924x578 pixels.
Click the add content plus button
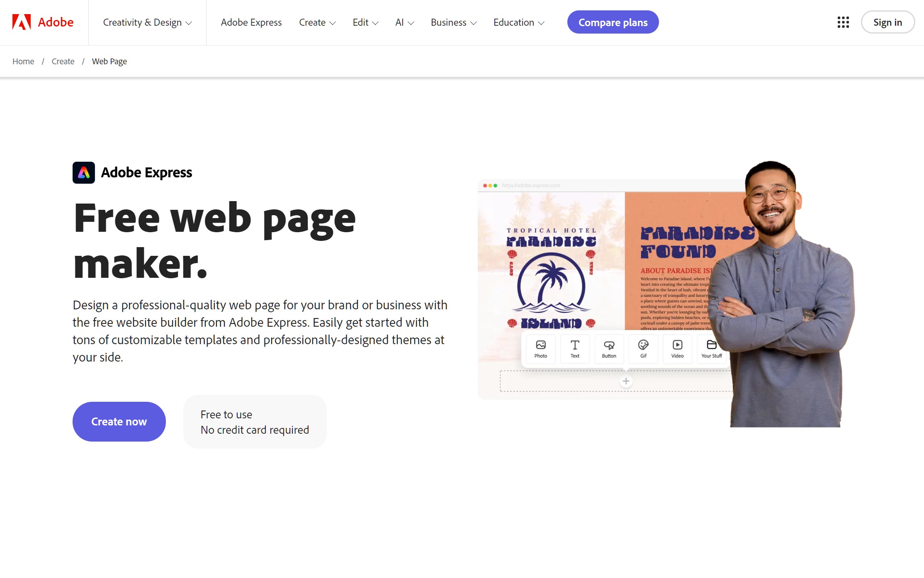626,379
